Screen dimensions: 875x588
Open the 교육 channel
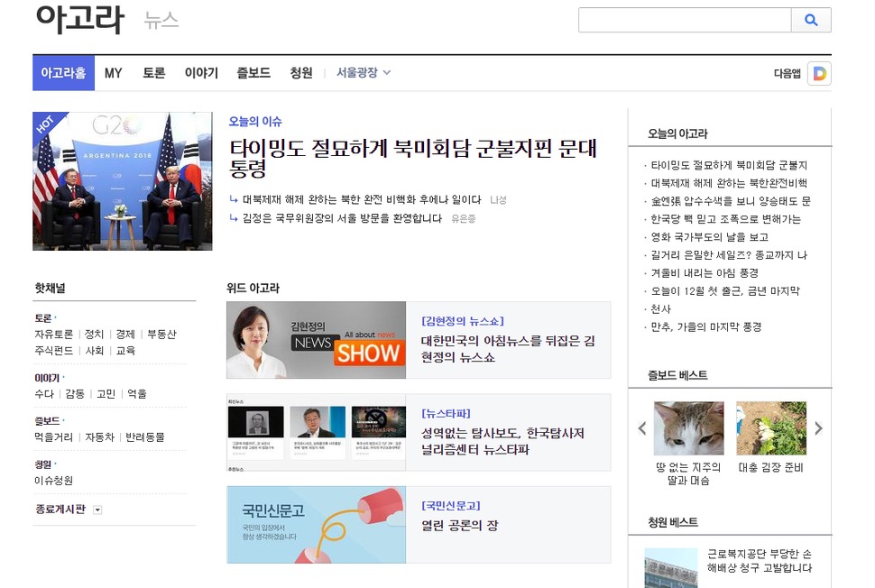click(125, 350)
